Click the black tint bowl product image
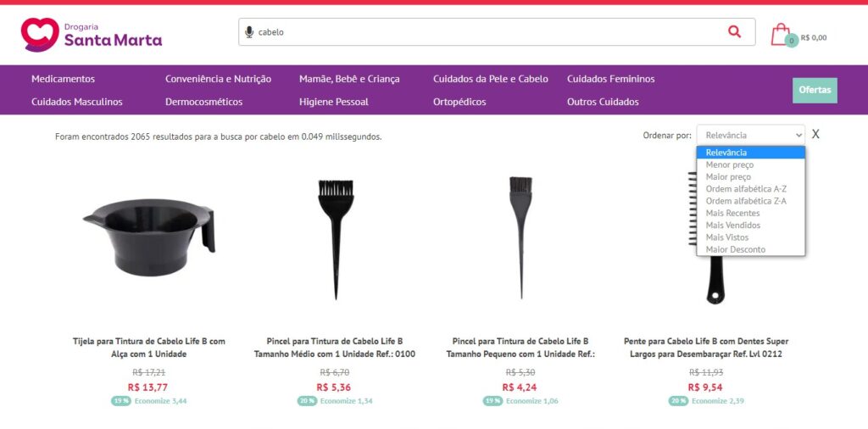Viewport: 868px width, 429px height. tap(149, 237)
